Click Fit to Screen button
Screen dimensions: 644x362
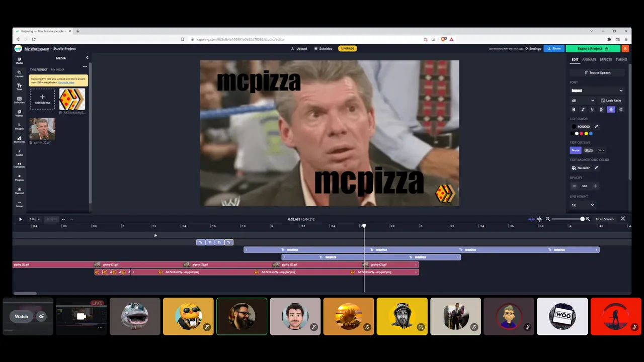(x=605, y=219)
